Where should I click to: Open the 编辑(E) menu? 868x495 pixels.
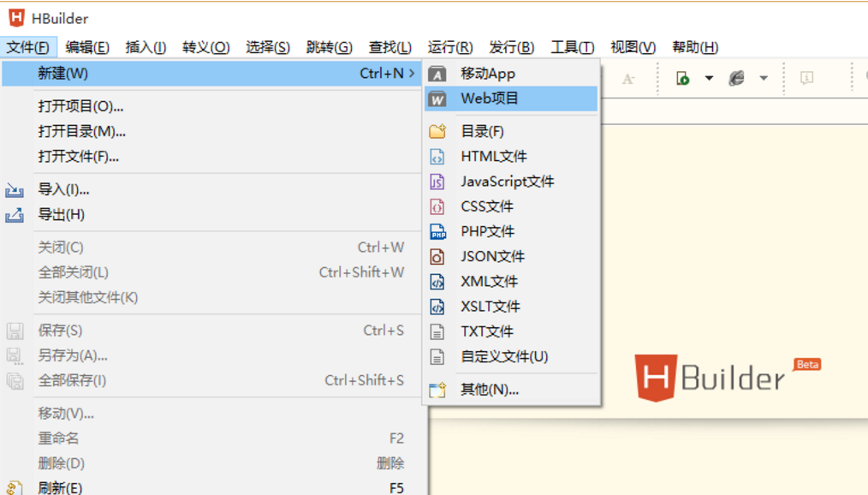[x=87, y=47]
